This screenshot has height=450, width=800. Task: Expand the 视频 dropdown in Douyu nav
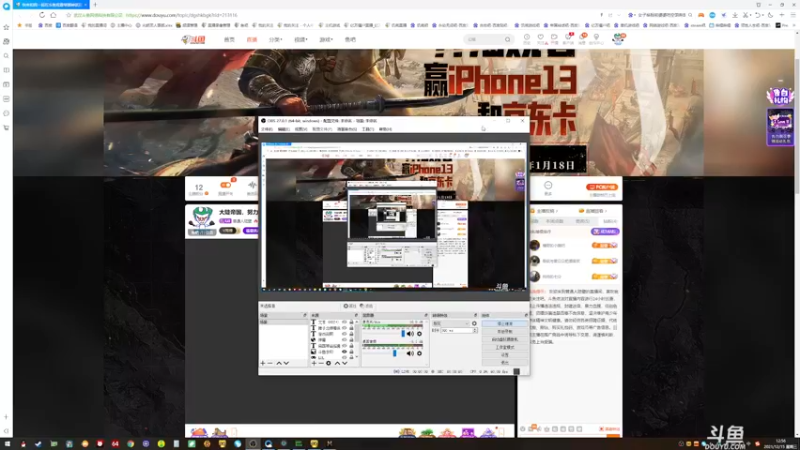tap(301, 39)
